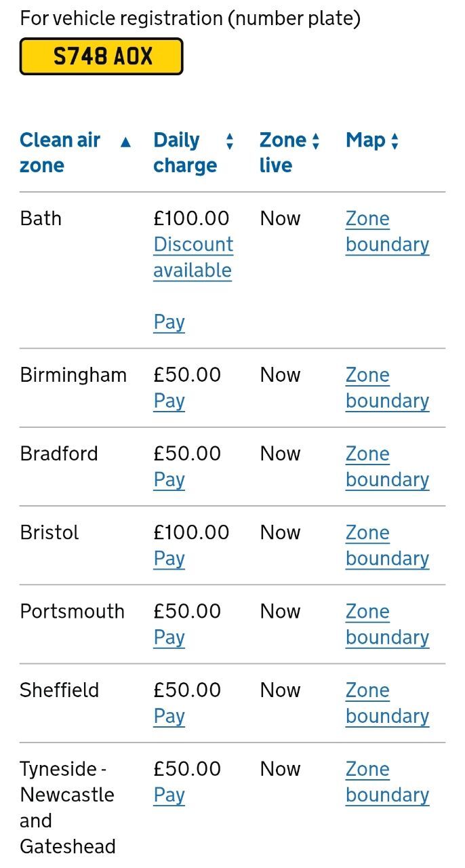465x868 pixels.
Task: Pay the Bradford clean air charge
Action: [x=169, y=479]
